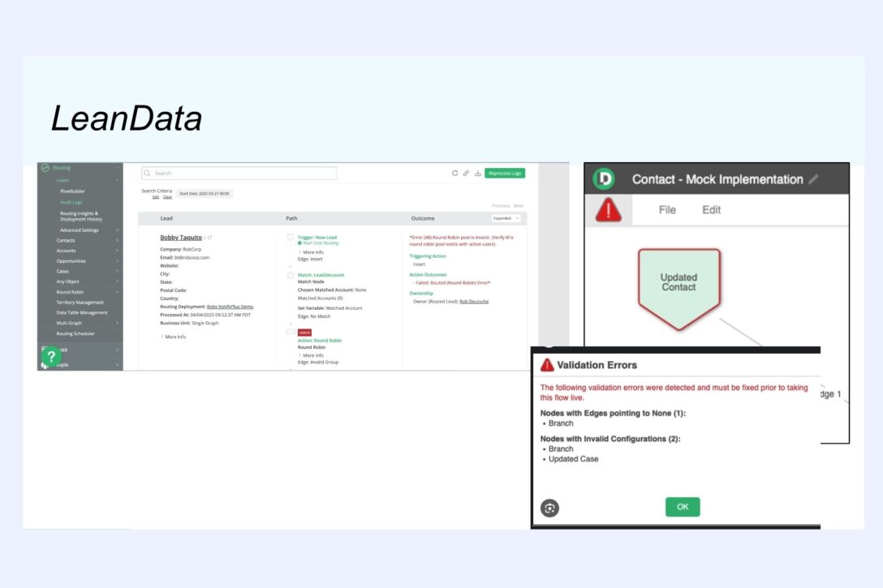The image size is (883, 588).
Task: Open the File menu in flow editor
Action: pos(667,210)
